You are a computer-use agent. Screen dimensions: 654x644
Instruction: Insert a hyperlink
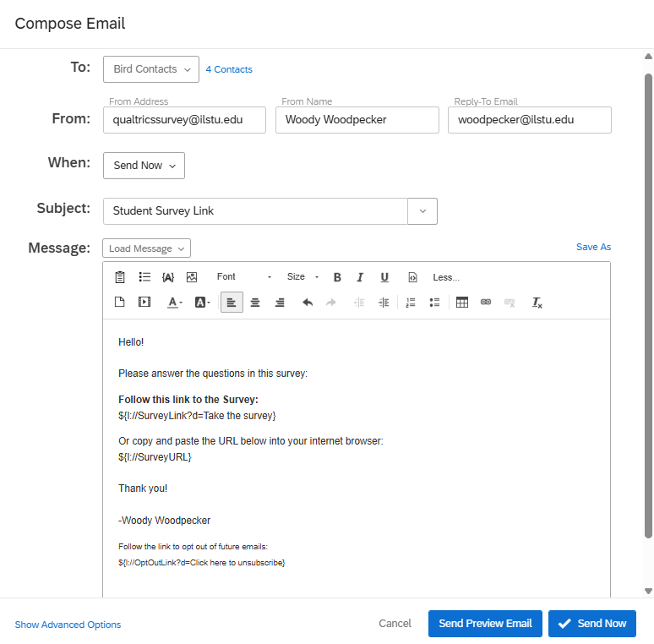tap(486, 302)
